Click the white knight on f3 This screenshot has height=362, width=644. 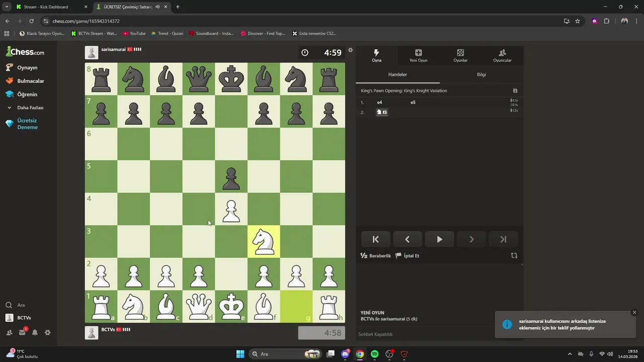pos(264,241)
